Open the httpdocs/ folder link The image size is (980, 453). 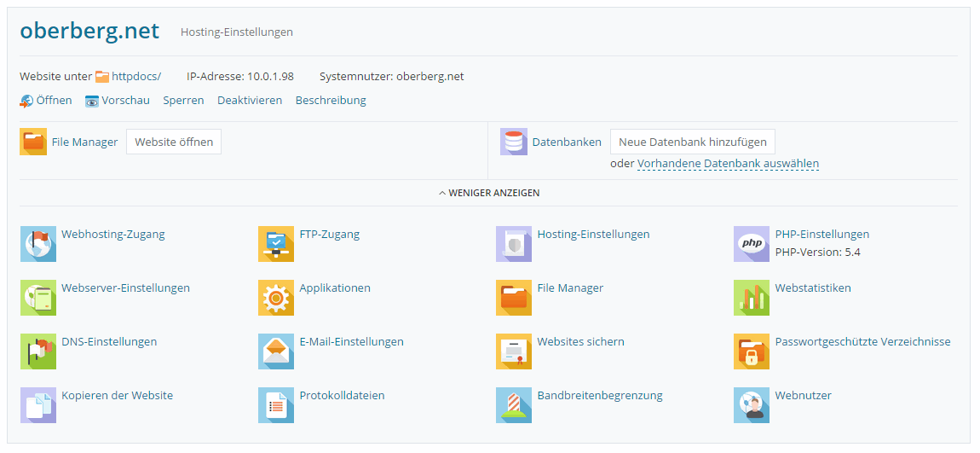tap(135, 76)
